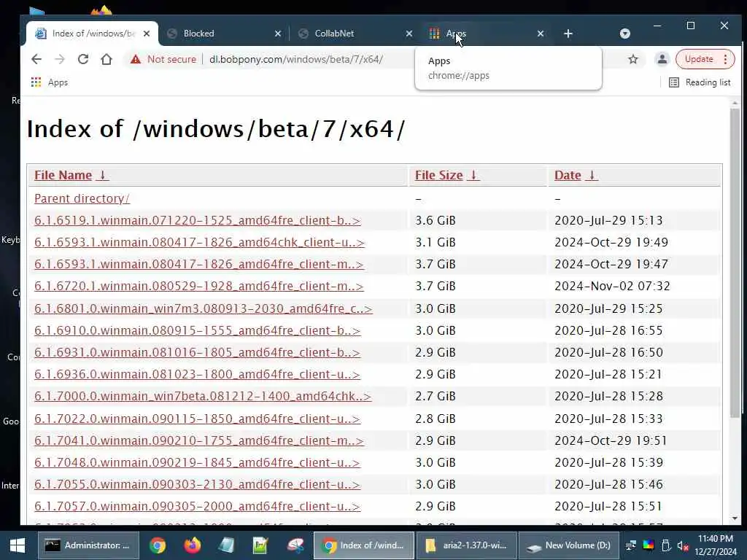The width and height of the screenshot is (747, 560).
Task: Open 6.1.7041.0.winmain.090210-1755 link
Action: point(198,440)
